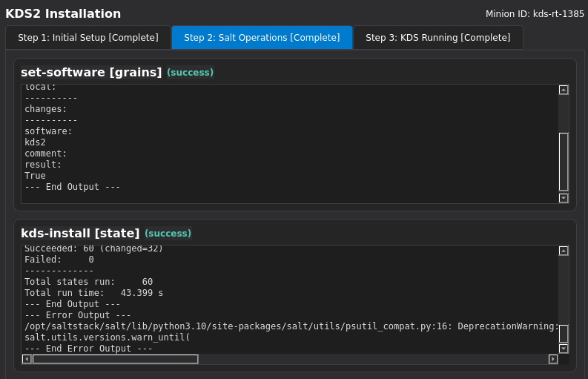Image resolution: width=588 pixels, height=379 pixels.
Task: Click kds-install horizontal scrollbar thumb
Action: 115,359
